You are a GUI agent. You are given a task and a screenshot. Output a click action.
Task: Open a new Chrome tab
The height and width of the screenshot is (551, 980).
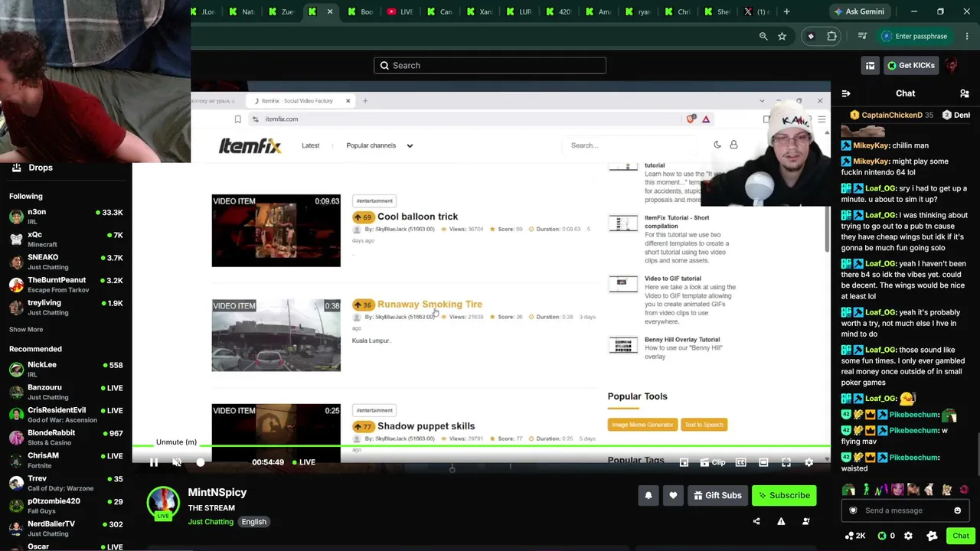point(786,11)
